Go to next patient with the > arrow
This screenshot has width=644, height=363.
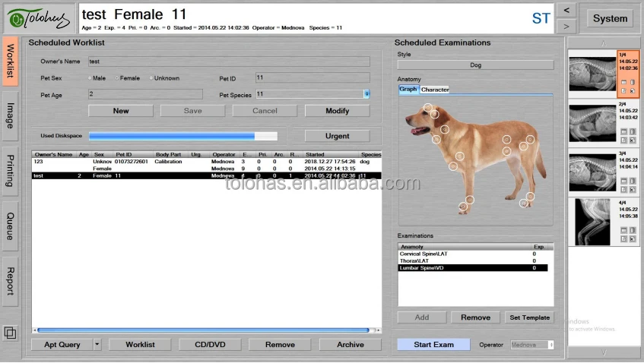(x=566, y=27)
